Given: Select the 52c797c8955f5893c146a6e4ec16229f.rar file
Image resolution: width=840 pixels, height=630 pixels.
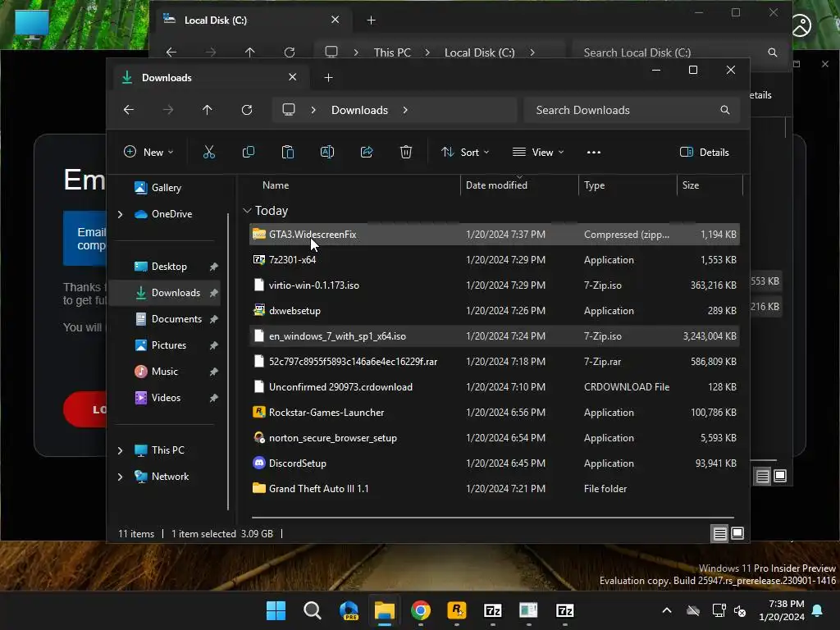Looking at the screenshot, I should [x=494, y=362].
